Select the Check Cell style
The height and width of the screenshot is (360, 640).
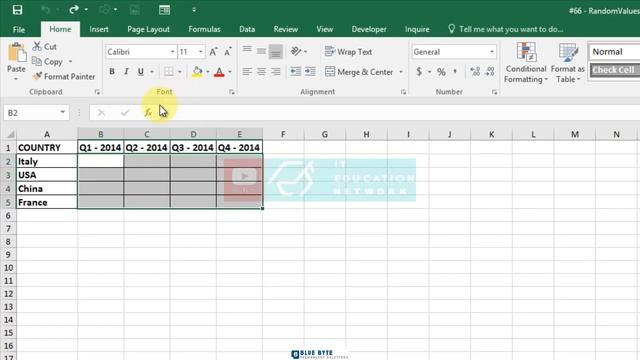pos(614,70)
